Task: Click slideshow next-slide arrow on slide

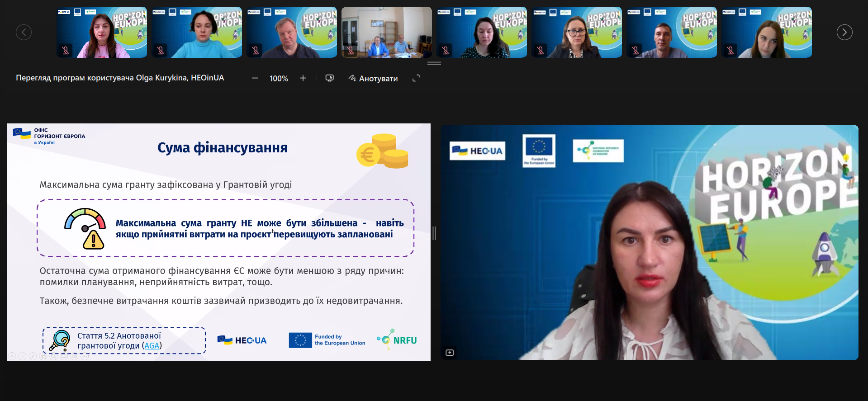Action: (22, 356)
